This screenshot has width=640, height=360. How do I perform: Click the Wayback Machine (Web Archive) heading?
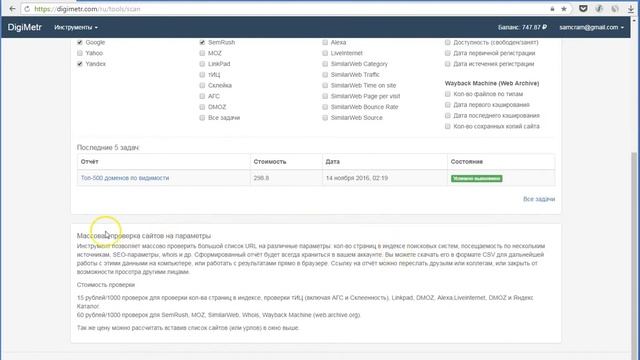(x=492, y=83)
